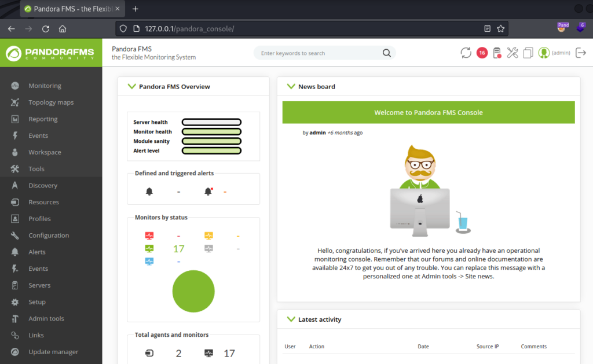Click the Reporting sidebar icon
Viewport: 593px width, 364px height.
click(x=14, y=119)
